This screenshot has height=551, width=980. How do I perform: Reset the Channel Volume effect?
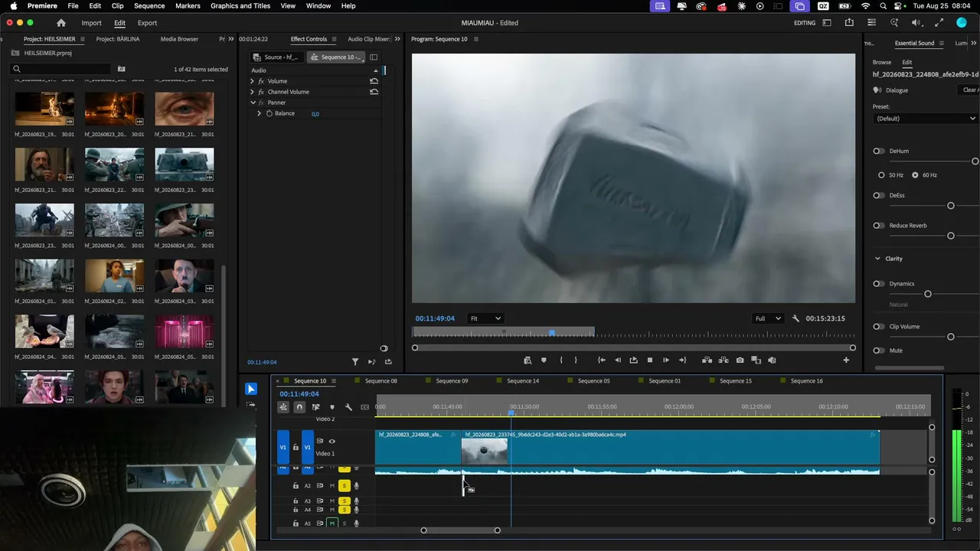374,92
